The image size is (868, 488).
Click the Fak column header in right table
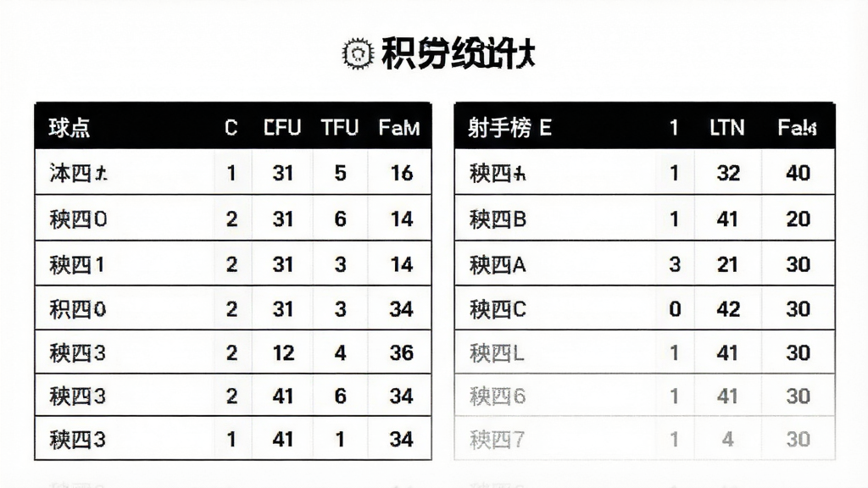797,128
